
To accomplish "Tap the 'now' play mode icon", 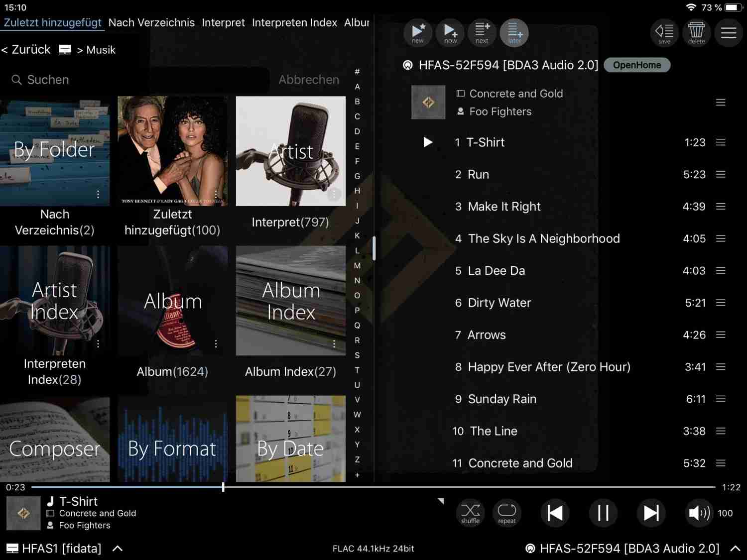I will 450,33.
